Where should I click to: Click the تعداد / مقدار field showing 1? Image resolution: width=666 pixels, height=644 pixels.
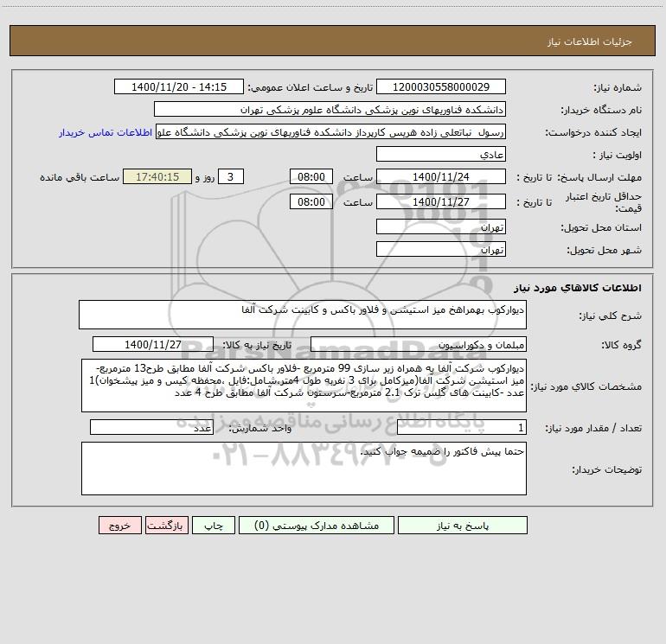click(462, 428)
